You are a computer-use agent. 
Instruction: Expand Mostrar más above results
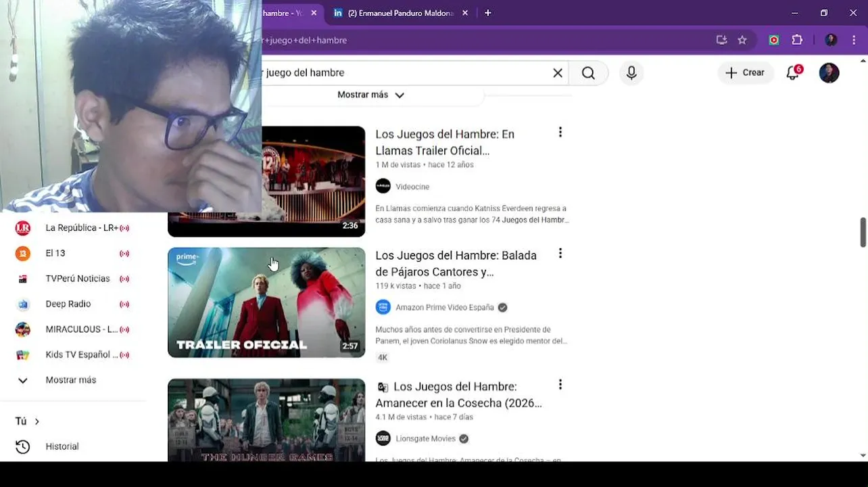[x=370, y=95]
